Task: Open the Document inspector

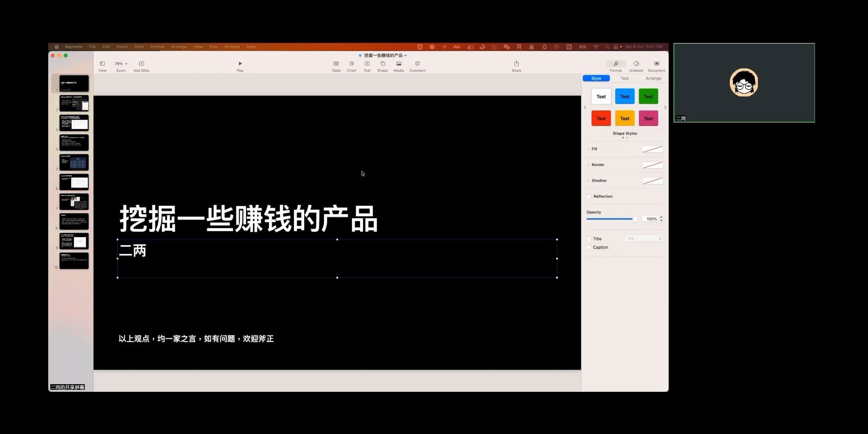Action: click(656, 66)
